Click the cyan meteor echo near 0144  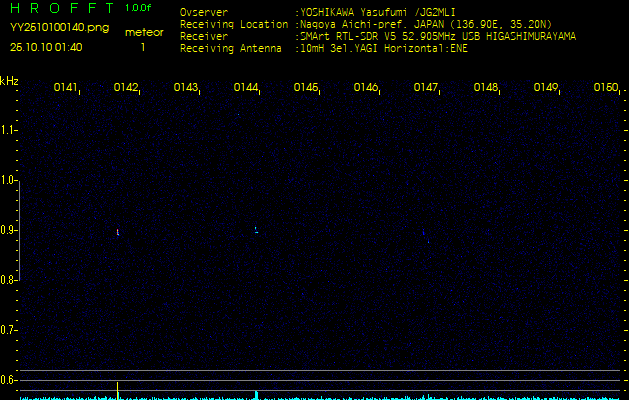click(256, 230)
